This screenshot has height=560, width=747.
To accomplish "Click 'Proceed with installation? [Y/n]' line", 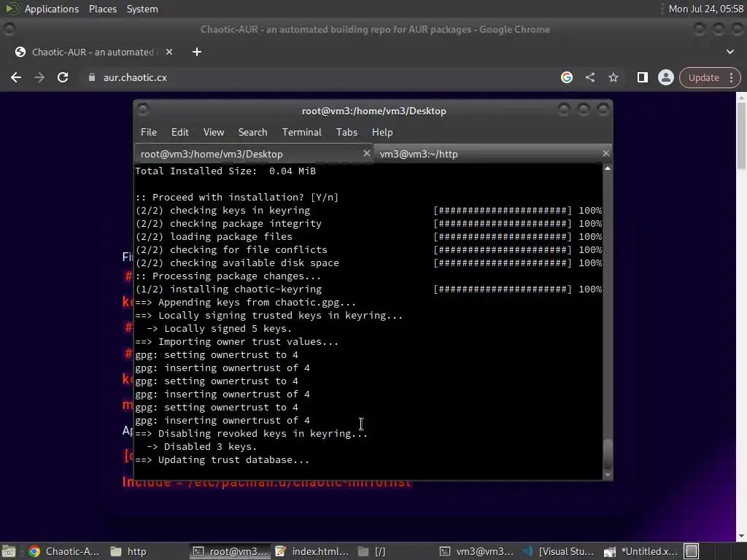I will click(237, 197).
